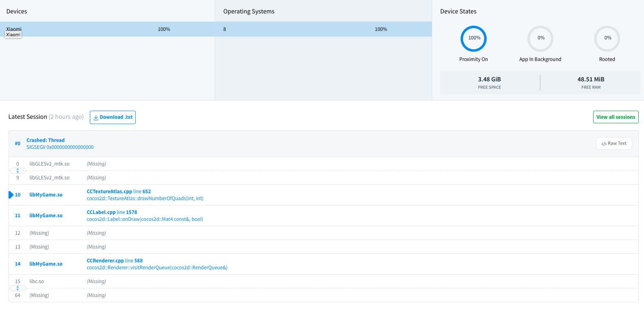644x310 pixels.
Task: Show the Raw Text view
Action: click(614, 143)
